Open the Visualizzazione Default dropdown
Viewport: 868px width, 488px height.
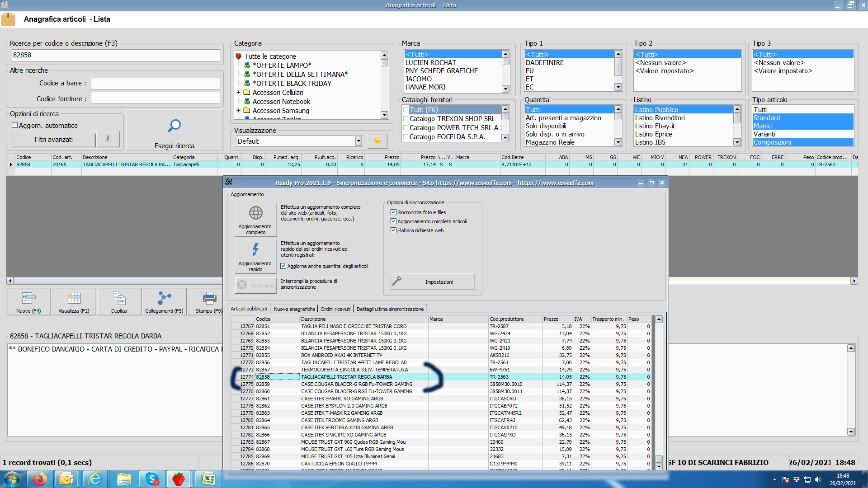(x=359, y=141)
